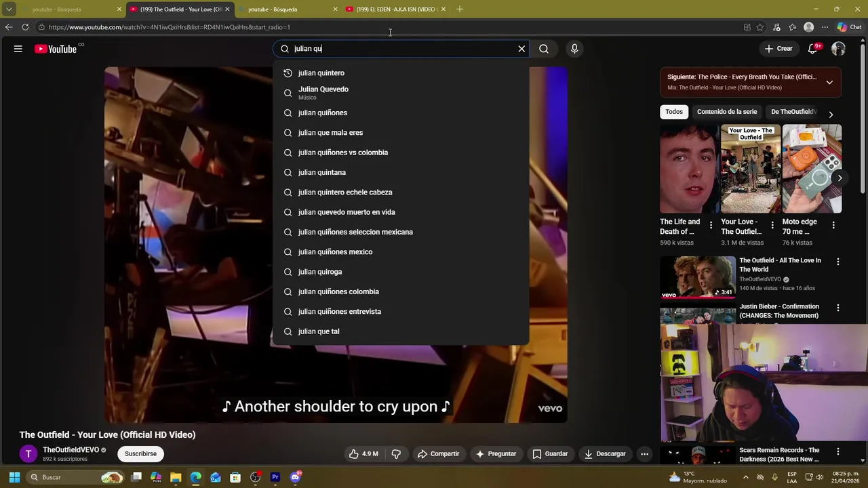Choose suggestion julian que tal
Viewport: 868px width, 488px height.
(401, 331)
